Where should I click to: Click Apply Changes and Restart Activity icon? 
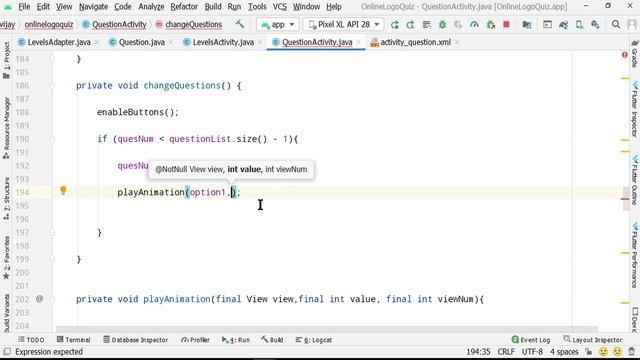point(410,25)
